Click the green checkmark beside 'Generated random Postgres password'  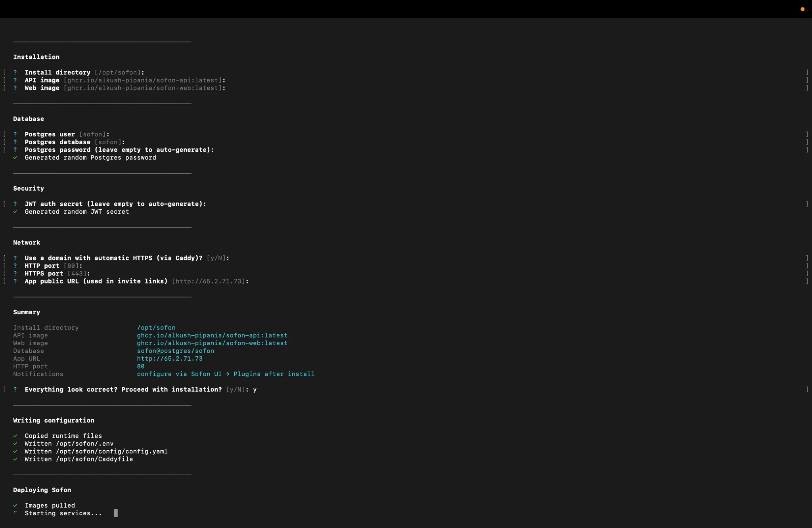15,158
